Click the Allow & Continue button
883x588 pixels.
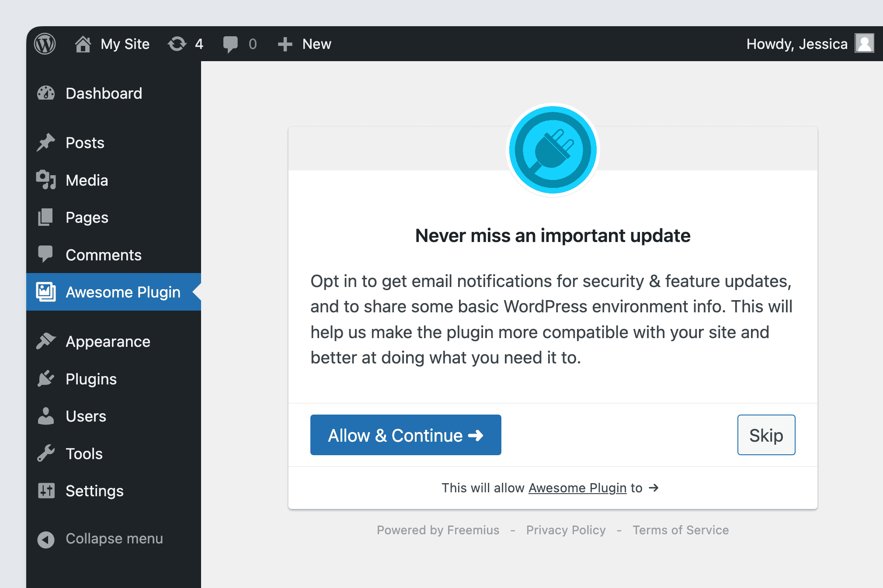(406, 435)
